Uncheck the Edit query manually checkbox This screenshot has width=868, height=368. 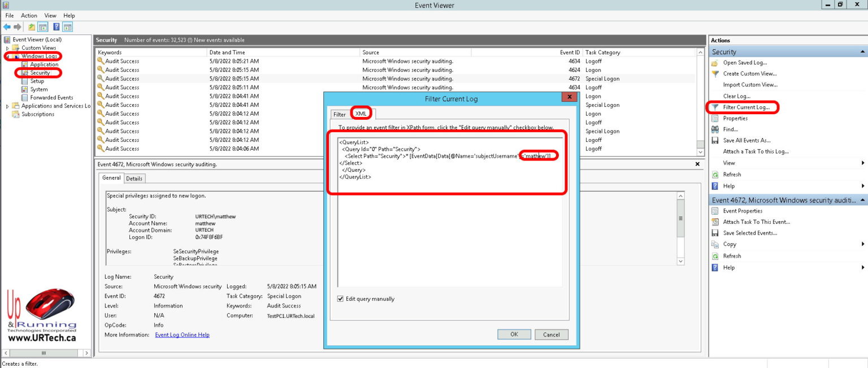(x=340, y=299)
